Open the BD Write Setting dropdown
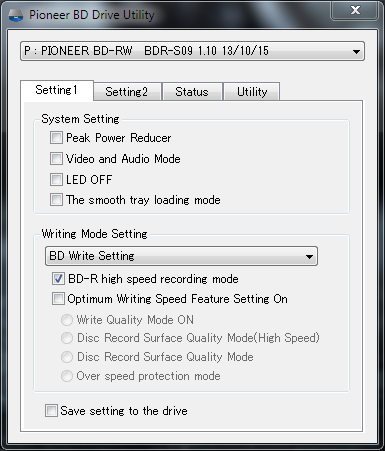385x451 pixels. (181, 256)
